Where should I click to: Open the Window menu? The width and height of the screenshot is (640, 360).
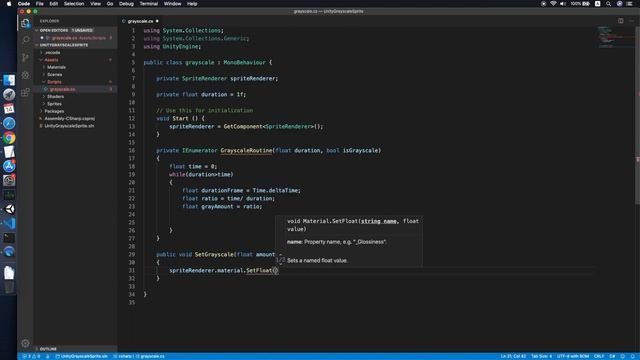pos(172,4)
